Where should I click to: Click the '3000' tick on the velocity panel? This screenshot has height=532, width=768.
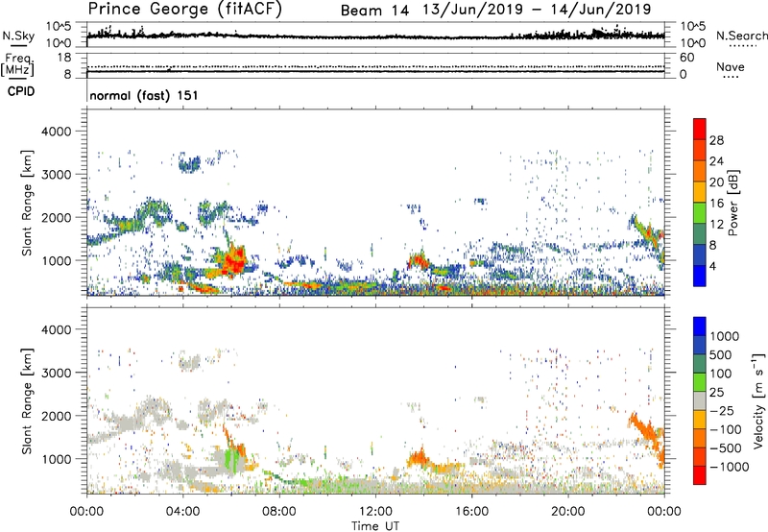56,373
